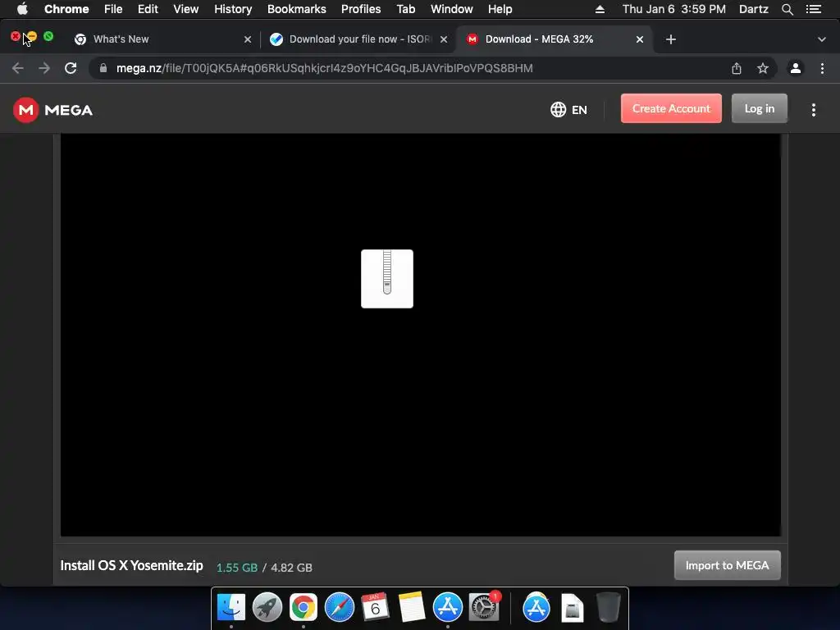
Task: Open the History menu
Action: coord(233,9)
